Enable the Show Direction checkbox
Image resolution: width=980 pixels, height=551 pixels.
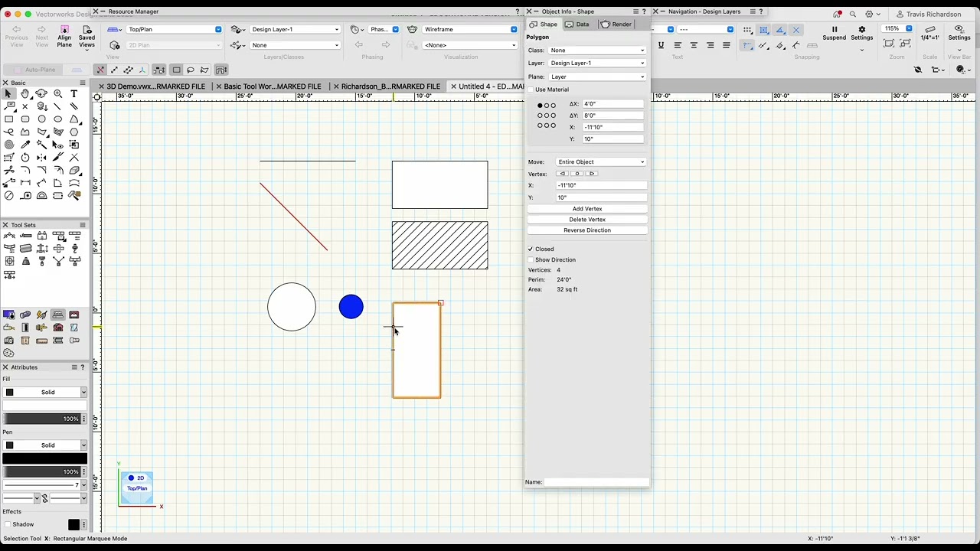click(531, 259)
